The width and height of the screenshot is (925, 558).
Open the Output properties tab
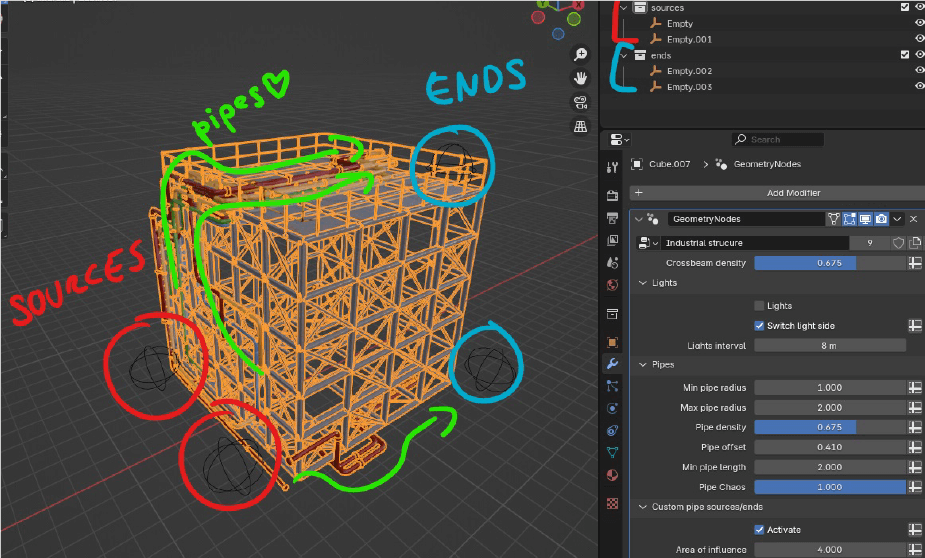pyautogui.click(x=612, y=218)
